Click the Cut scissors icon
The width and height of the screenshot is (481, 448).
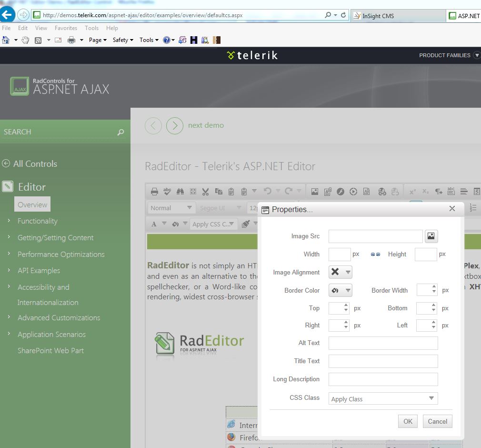(x=206, y=192)
